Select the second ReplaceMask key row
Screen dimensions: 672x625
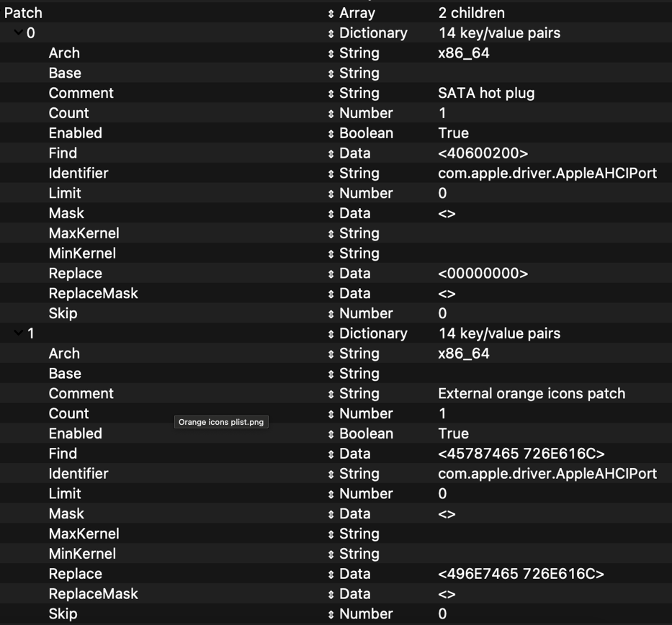pyautogui.click(x=93, y=594)
